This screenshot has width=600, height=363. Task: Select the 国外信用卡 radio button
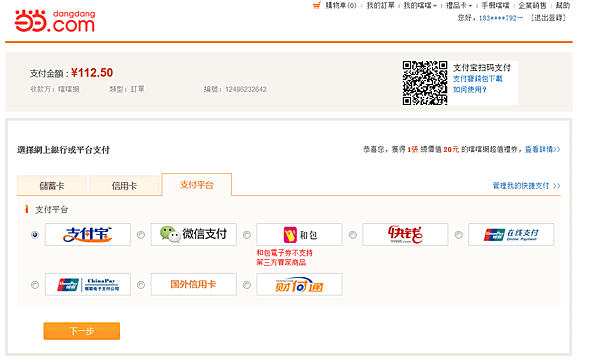click(141, 285)
